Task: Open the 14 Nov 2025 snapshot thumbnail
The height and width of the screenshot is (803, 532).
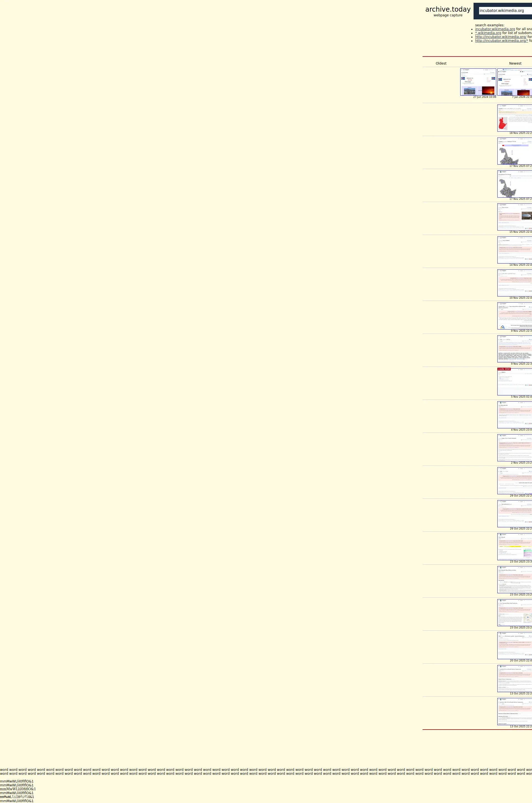Action: pyautogui.click(x=514, y=250)
